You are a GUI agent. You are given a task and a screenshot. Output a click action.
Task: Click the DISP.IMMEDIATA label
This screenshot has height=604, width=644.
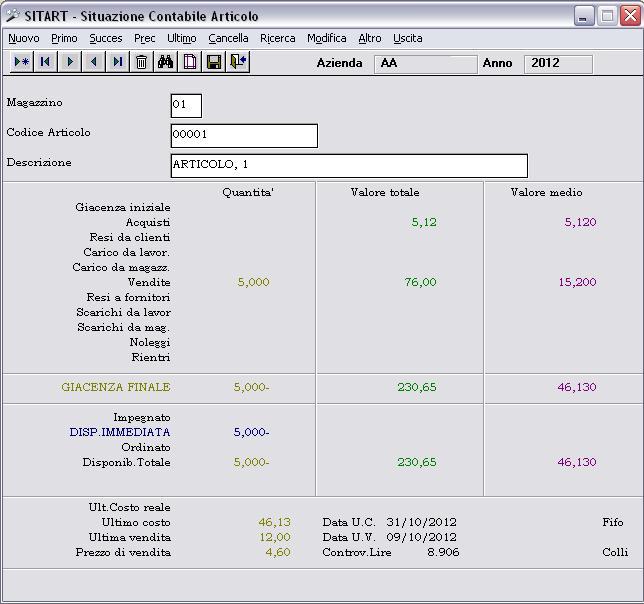pyautogui.click(x=120, y=432)
